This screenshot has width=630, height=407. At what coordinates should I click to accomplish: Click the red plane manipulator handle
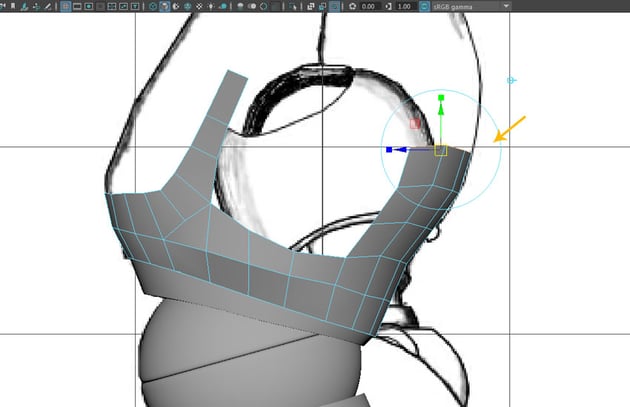click(415, 123)
